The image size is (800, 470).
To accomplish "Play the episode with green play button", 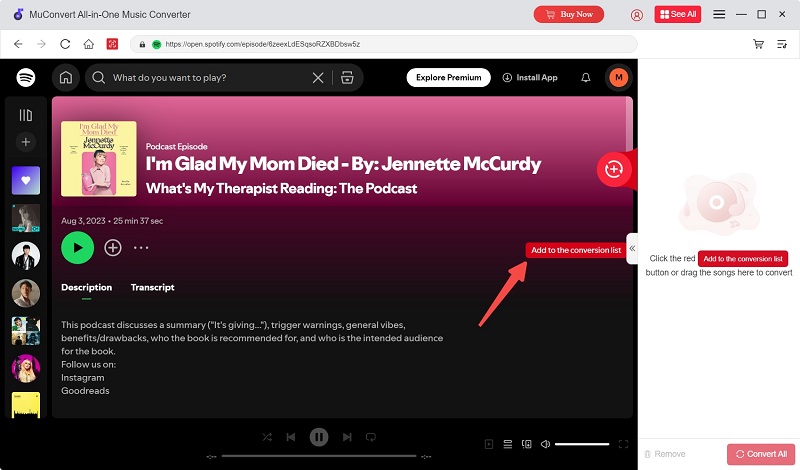I will coord(78,248).
